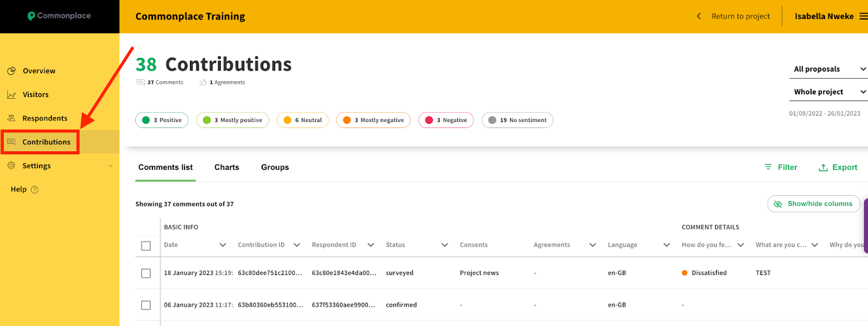This screenshot has width=868, height=326.
Task: Switch to the Groups tab
Action: pos(275,167)
